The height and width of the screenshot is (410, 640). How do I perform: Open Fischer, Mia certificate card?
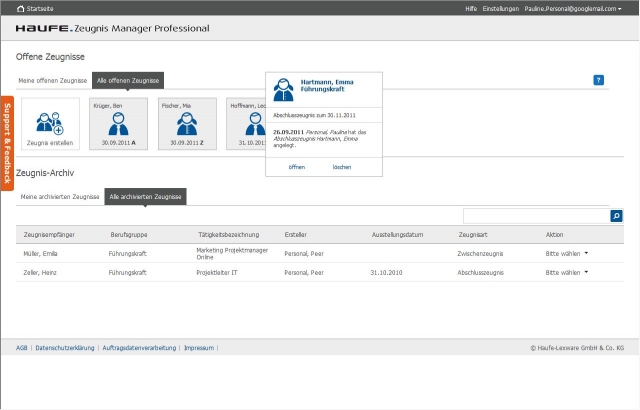click(186, 124)
